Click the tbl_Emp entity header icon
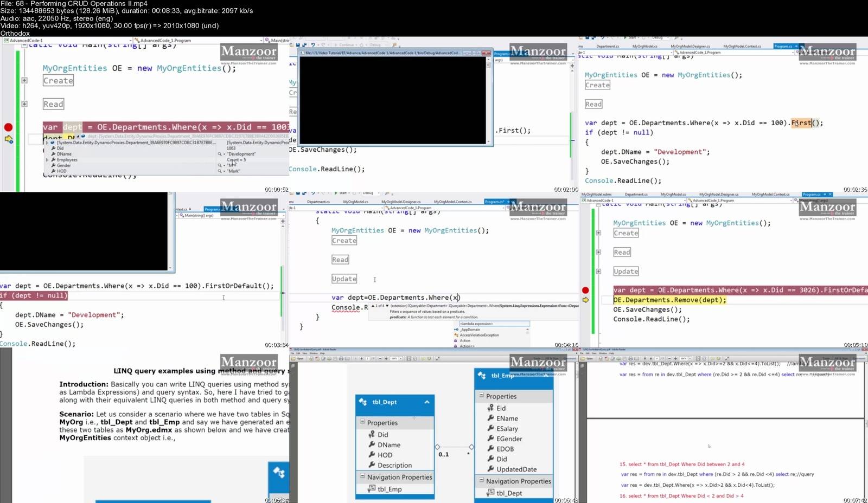 point(482,375)
